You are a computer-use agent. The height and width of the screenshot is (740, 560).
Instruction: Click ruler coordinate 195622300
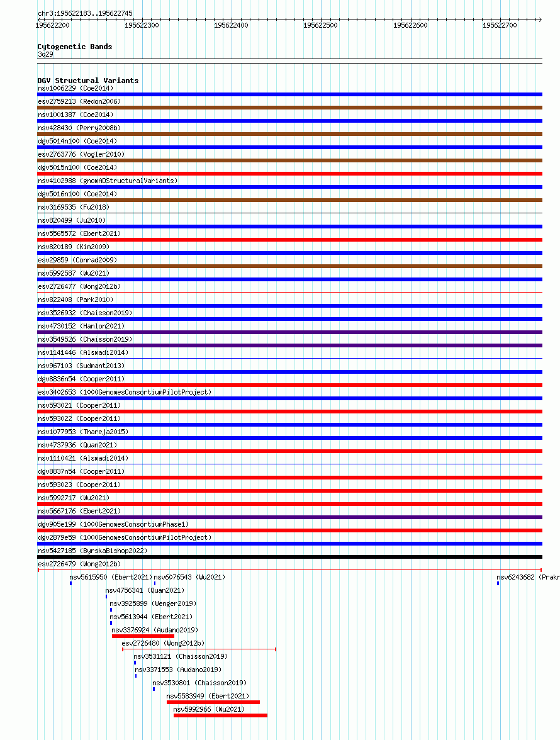(x=142, y=25)
